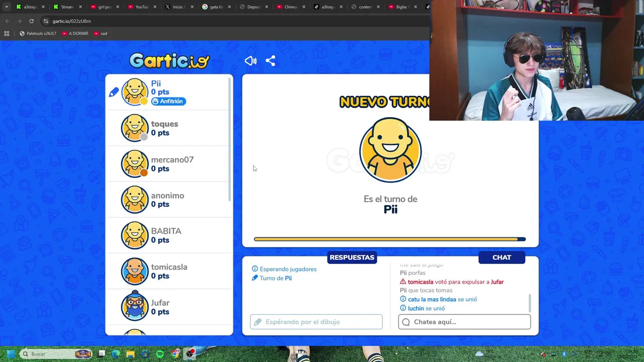Click anonimo's player avatar
Image resolution: width=644 pixels, height=362 pixels.
[135, 200]
